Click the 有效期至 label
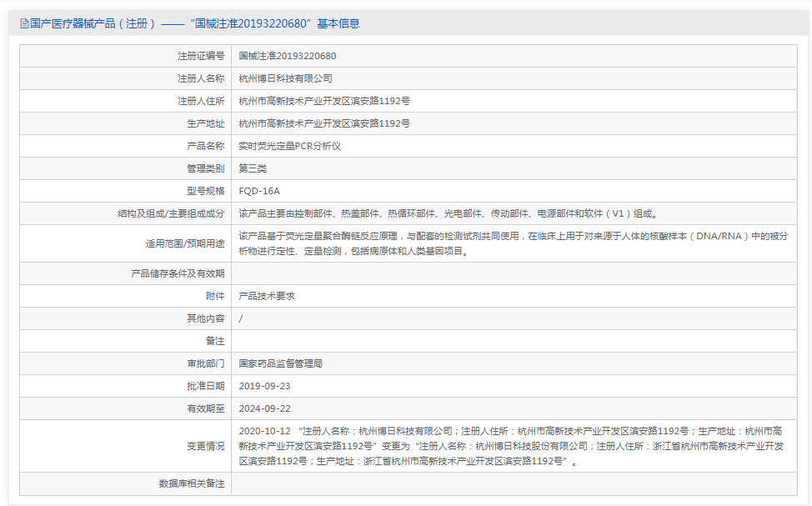The width and height of the screenshot is (812, 506). pos(206,408)
